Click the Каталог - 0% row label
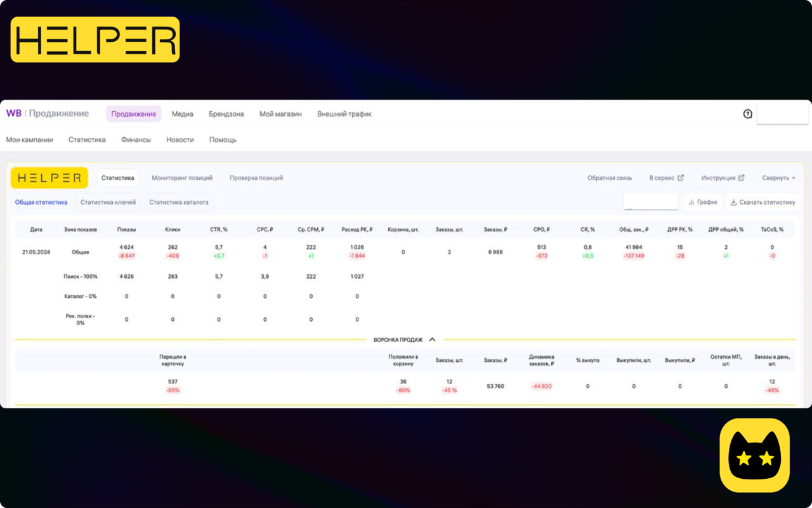This screenshot has width=812, height=508. [x=81, y=297]
